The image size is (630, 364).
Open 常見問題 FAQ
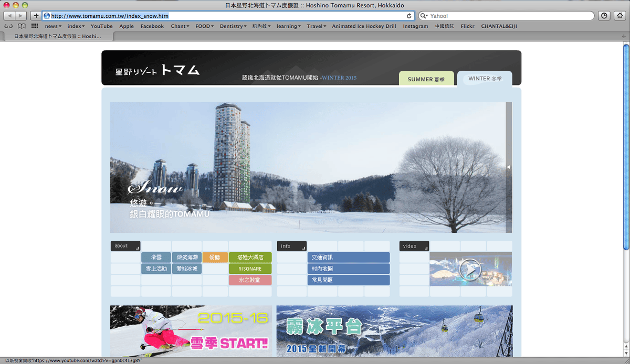pos(349,280)
